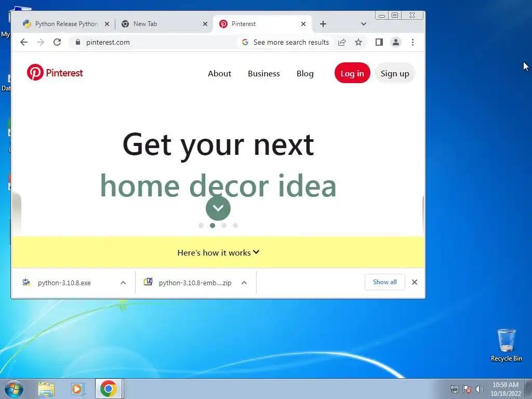Go back using Chrome's back arrow

(x=24, y=42)
